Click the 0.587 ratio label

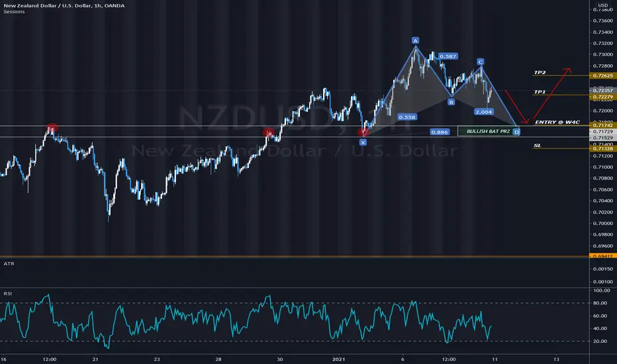(448, 56)
